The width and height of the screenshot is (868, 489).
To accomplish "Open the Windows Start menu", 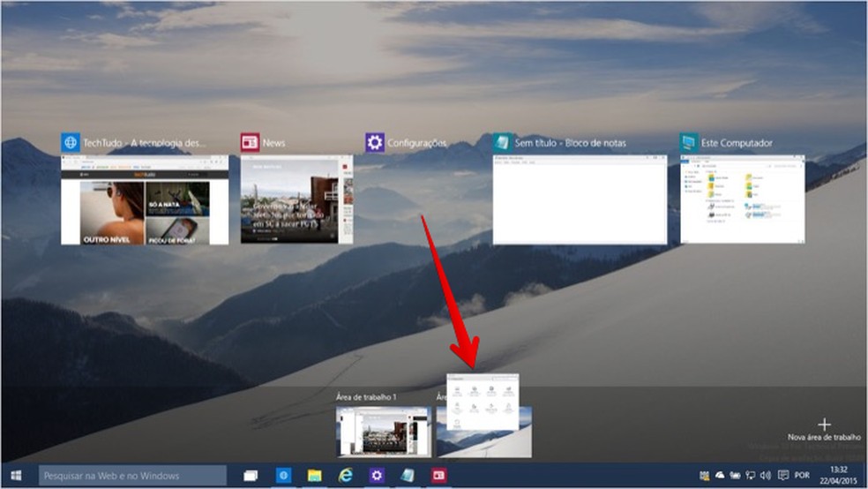I will (16, 475).
